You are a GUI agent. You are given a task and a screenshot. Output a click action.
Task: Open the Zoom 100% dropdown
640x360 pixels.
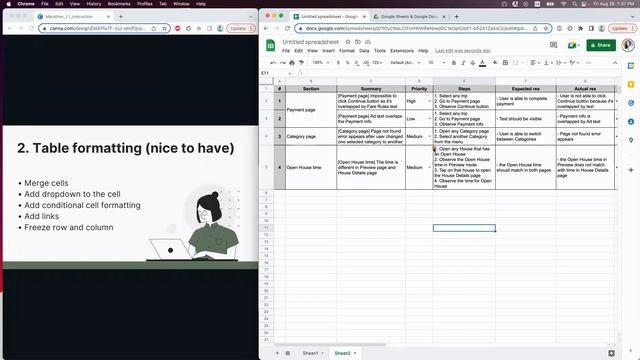point(321,63)
